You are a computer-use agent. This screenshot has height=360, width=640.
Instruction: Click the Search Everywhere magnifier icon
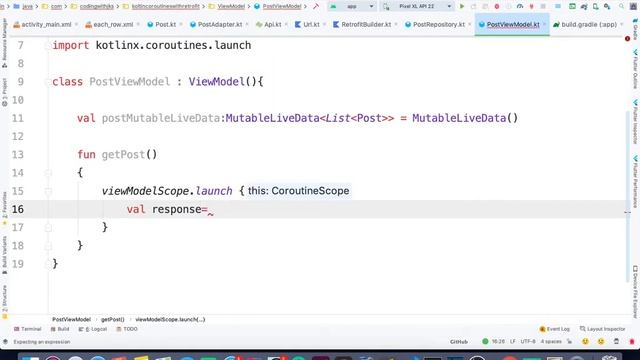tap(621, 7)
